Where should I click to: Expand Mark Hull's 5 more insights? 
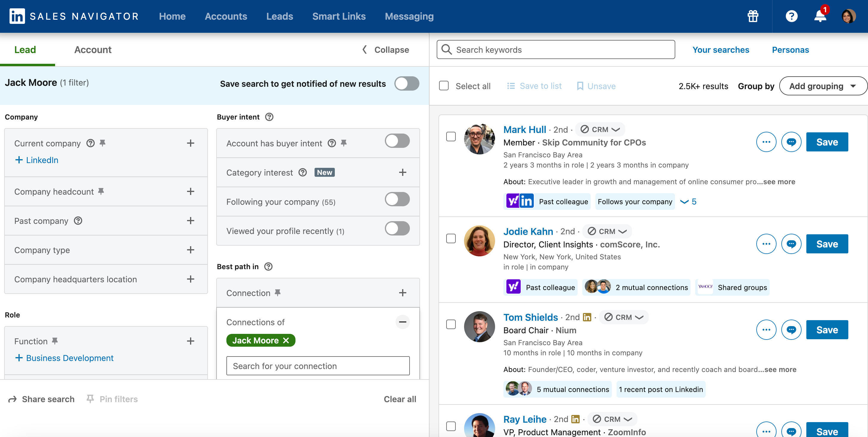point(688,202)
